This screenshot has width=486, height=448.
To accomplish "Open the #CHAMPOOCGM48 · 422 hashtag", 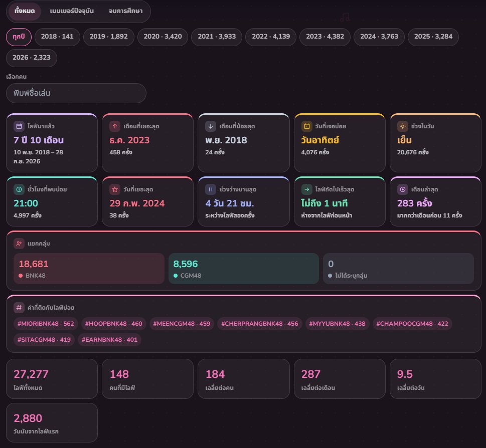I will coord(412,324).
